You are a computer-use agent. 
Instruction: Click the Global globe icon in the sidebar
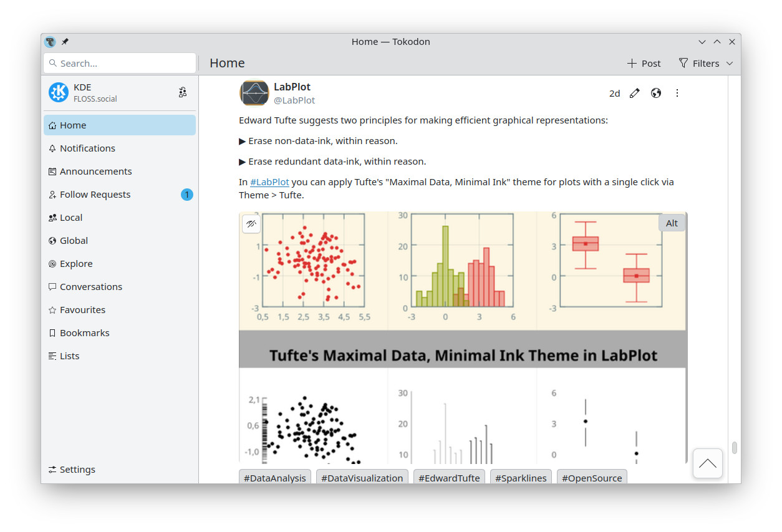[52, 241]
